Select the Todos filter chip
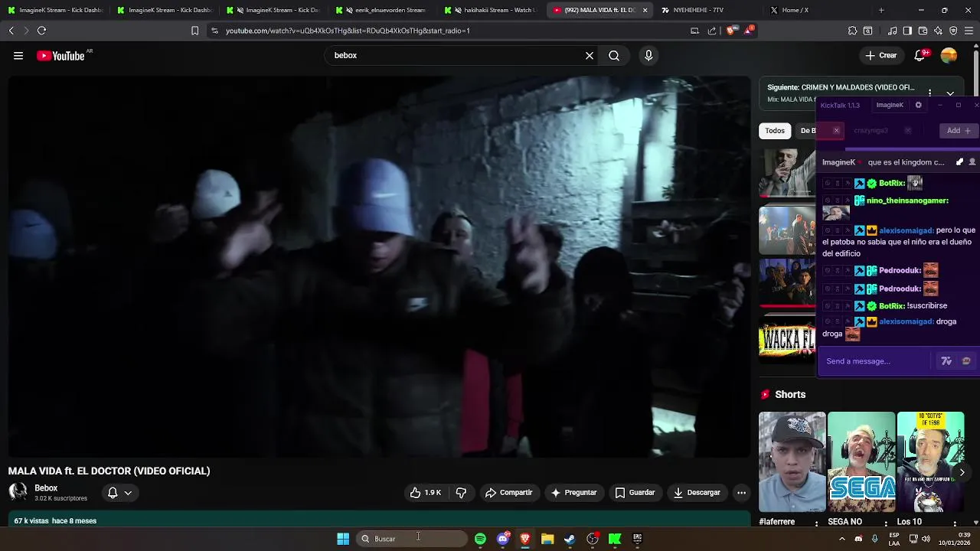The image size is (980, 551). pos(775,131)
